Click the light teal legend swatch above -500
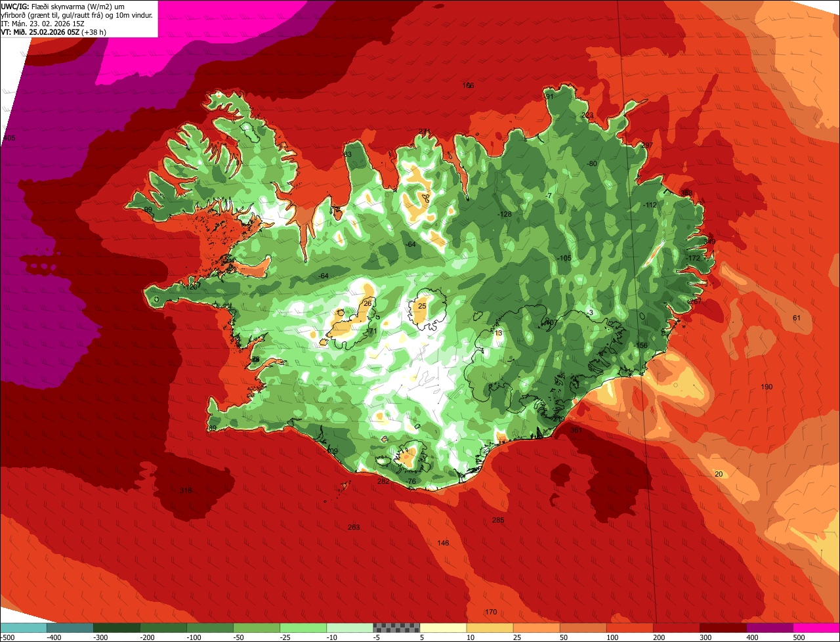This screenshot has height=642, width=840. (23, 627)
